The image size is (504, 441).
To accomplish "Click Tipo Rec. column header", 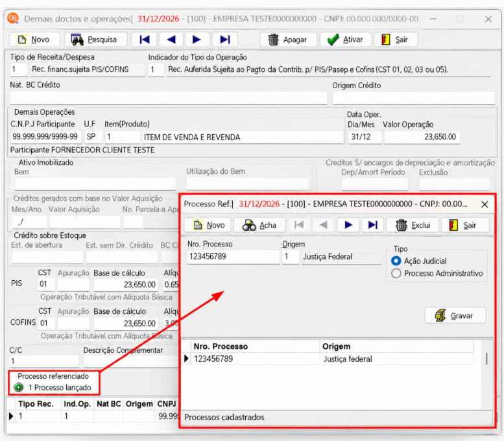I will point(38,404).
